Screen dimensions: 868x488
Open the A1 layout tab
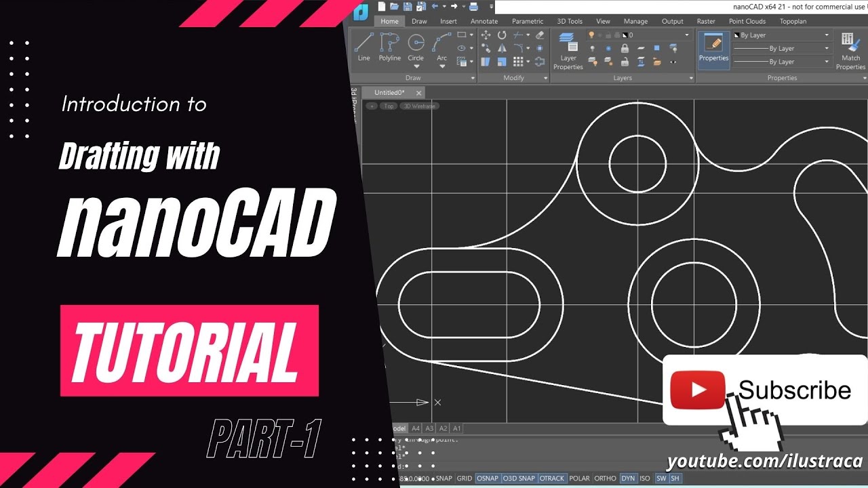(x=456, y=428)
